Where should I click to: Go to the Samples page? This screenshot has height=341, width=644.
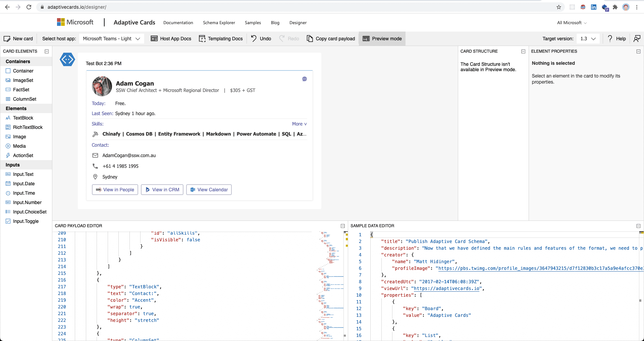point(253,23)
